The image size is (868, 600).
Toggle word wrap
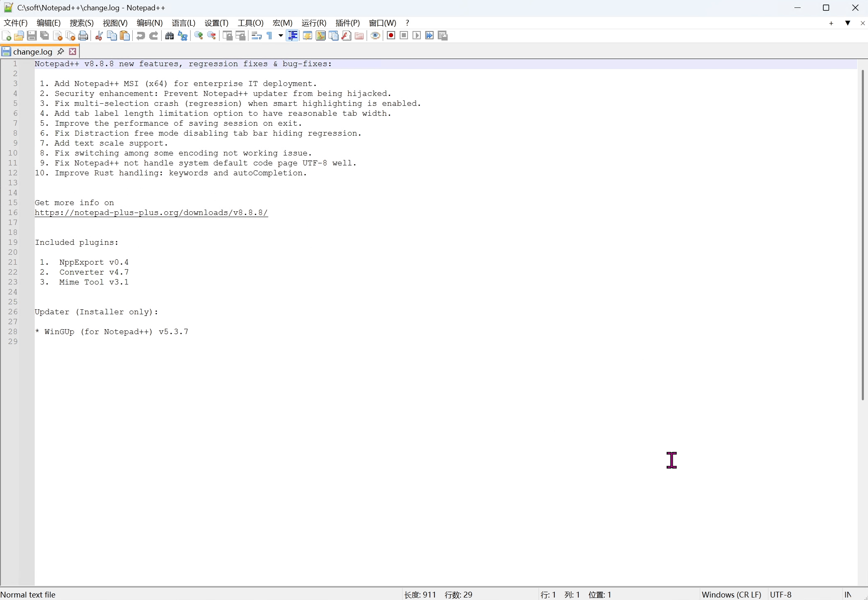(256, 36)
